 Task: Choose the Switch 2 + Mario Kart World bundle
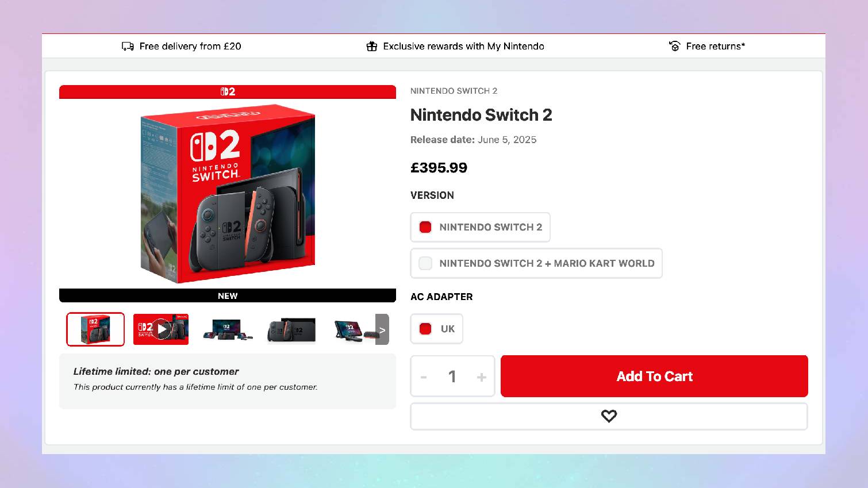point(536,263)
